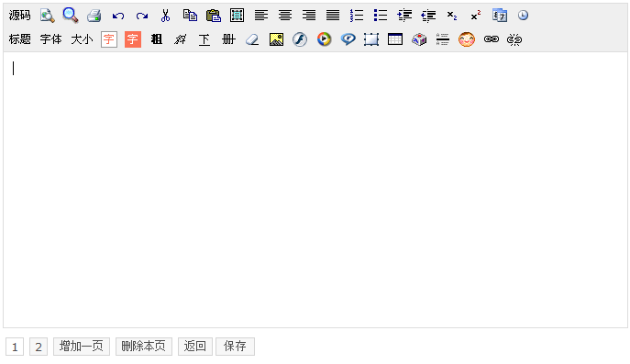630x364 pixels.
Task: Open the 大小 font size dropdown
Action: pos(82,39)
